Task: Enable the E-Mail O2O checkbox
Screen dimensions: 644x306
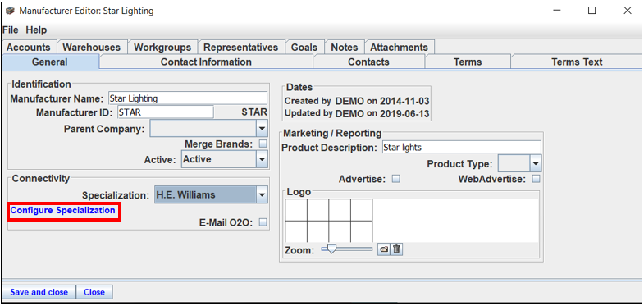Action: [263, 222]
